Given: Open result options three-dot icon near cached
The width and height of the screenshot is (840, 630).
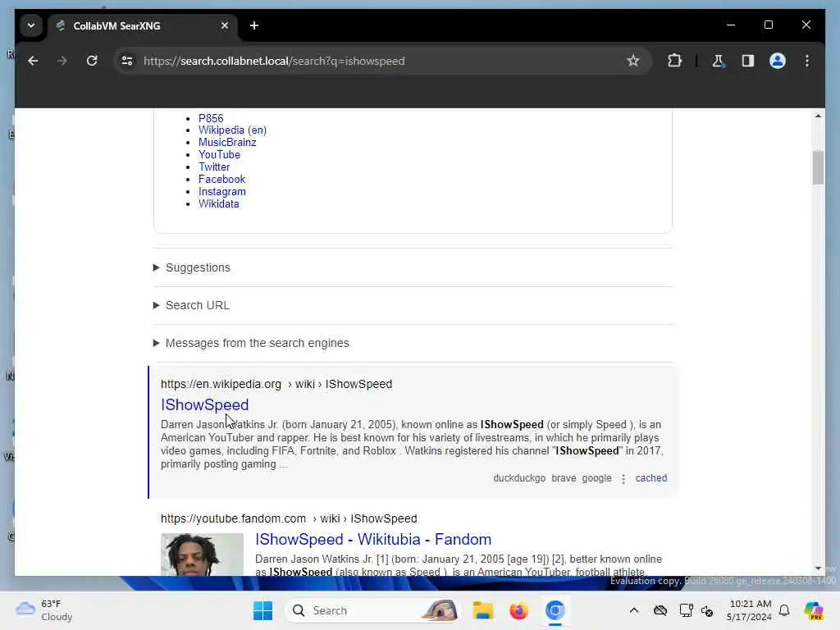Looking at the screenshot, I should (x=623, y=478).
